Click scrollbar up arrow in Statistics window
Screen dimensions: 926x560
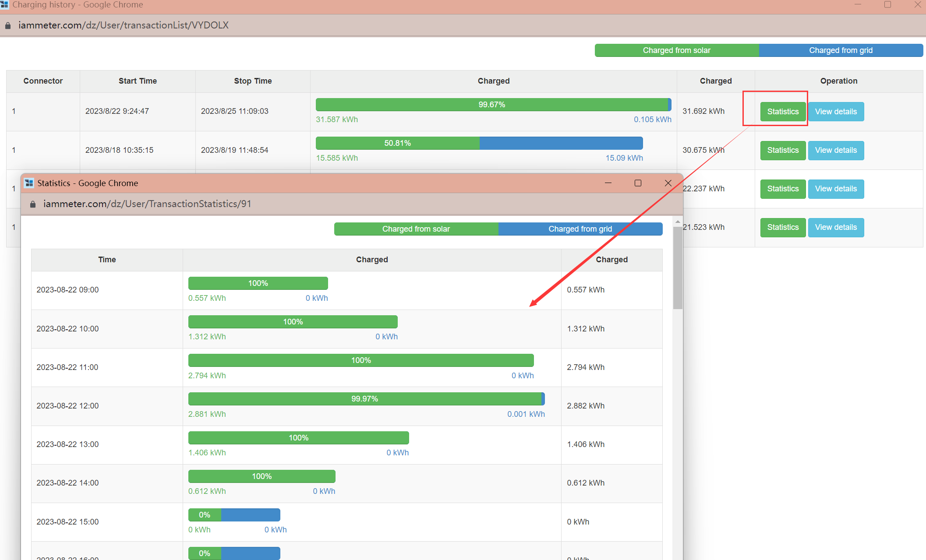pyautogui.click(x=678, y=222)
